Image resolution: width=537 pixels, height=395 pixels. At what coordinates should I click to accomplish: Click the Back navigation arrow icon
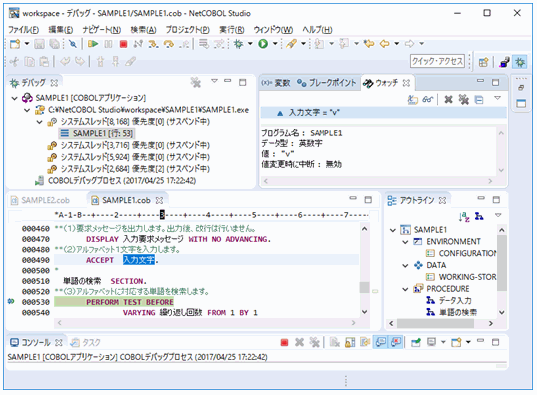385,44
